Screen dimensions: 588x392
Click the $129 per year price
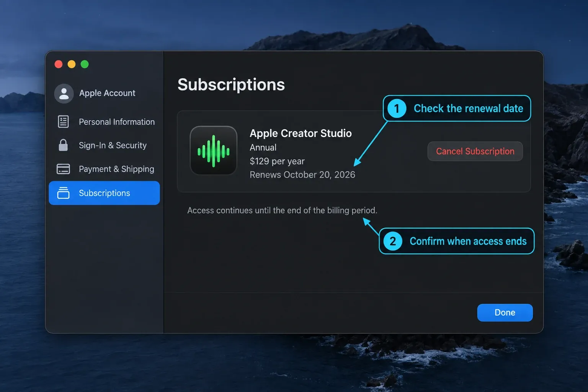coord(277,161)
